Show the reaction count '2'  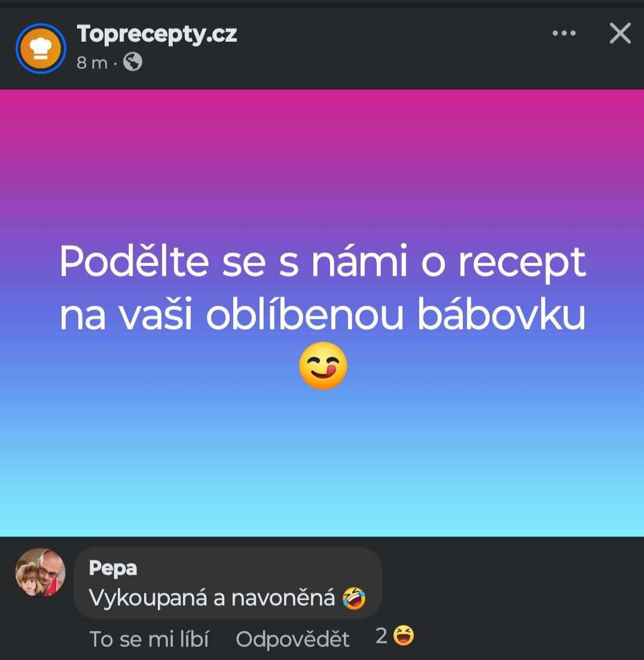[381, 635]
